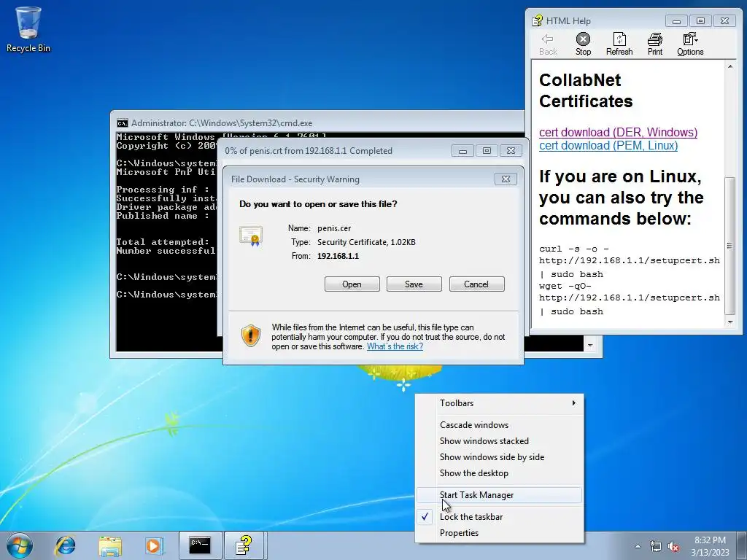Click the HTML Help title bar icon

point(538,20)
